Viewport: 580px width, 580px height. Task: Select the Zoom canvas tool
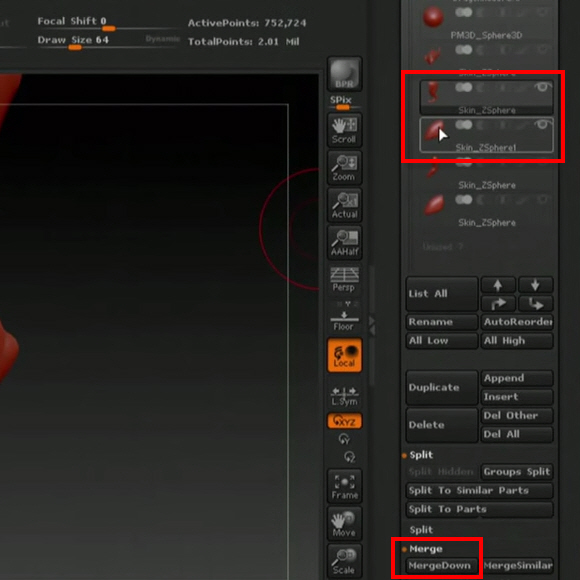344,168
